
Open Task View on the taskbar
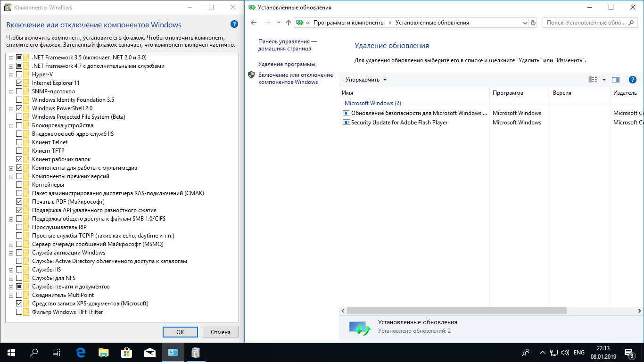click(57, 353)
